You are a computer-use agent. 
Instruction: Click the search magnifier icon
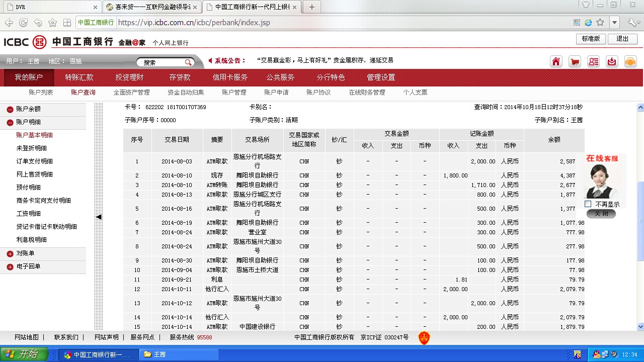188,62
